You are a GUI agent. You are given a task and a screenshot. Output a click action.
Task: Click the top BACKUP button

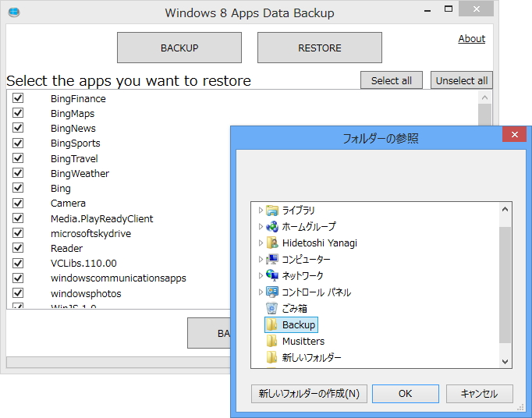[179, 48]
